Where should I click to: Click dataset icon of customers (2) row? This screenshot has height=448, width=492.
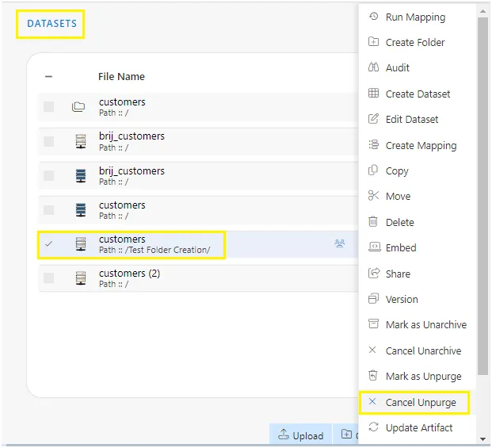81,278
